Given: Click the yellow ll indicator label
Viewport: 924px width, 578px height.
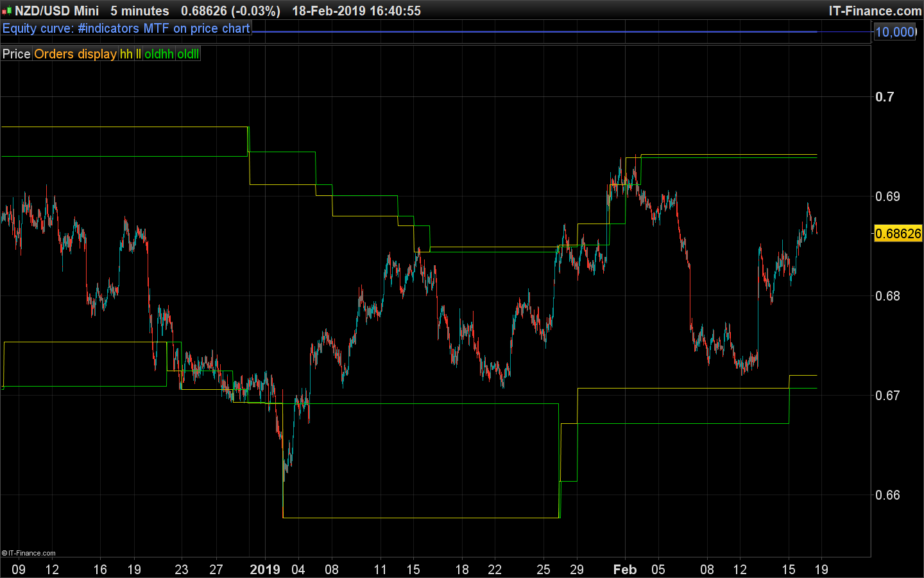Looking at the screenshot, I should (139, 54).
